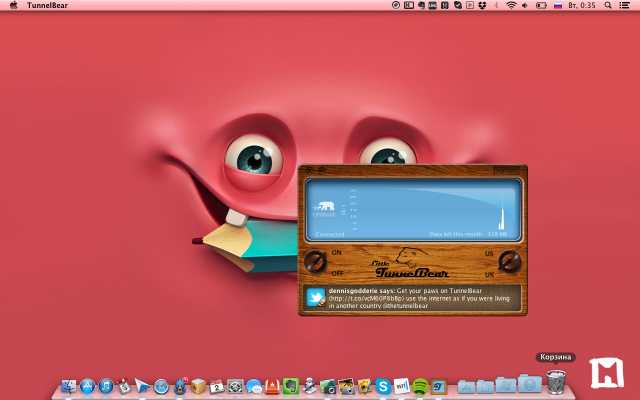Viewport: 640px width, 400px height.
Task: Turn the US/UK country selector knob
Action: pos(510,262)
